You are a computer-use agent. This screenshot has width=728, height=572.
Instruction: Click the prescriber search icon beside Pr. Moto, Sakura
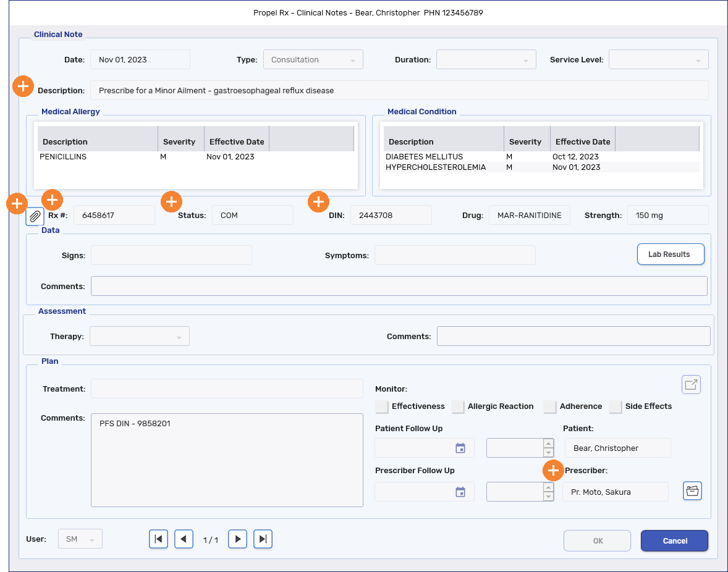pos(692,490)
